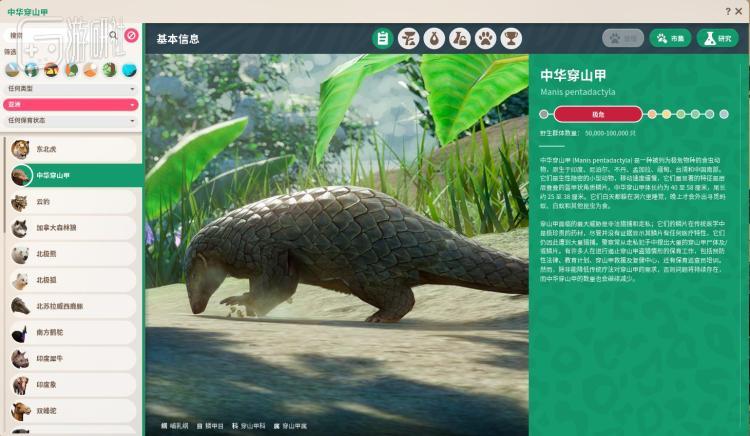Toggle the temperate biome filter
The height and width of the screenshot is (436, 750).
[71, 70]
